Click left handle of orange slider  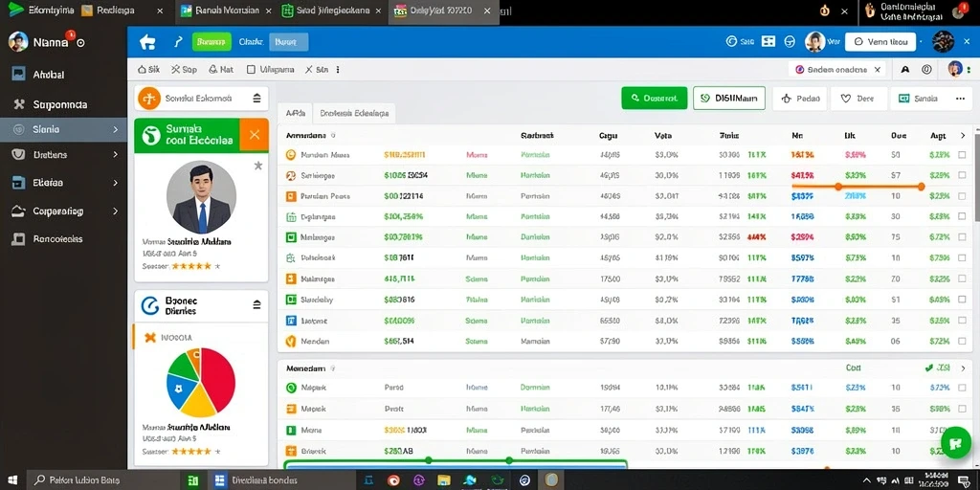tap(838, 187)
